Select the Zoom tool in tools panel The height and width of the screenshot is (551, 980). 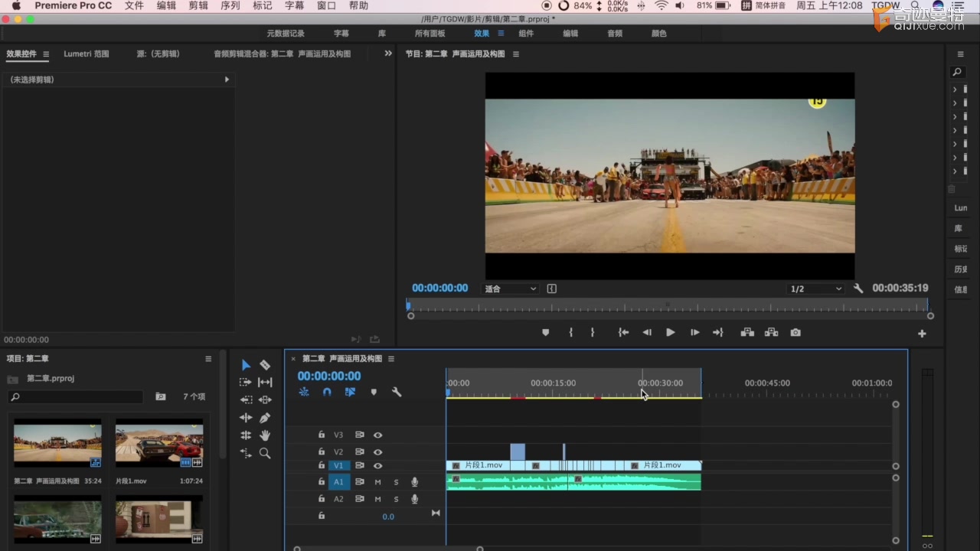click(x=265, y=453)
